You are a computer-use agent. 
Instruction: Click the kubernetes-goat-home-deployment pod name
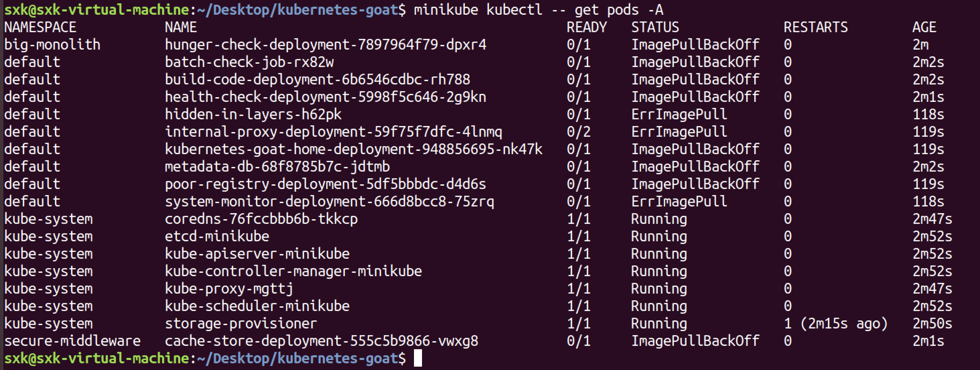tap(353, 149)
